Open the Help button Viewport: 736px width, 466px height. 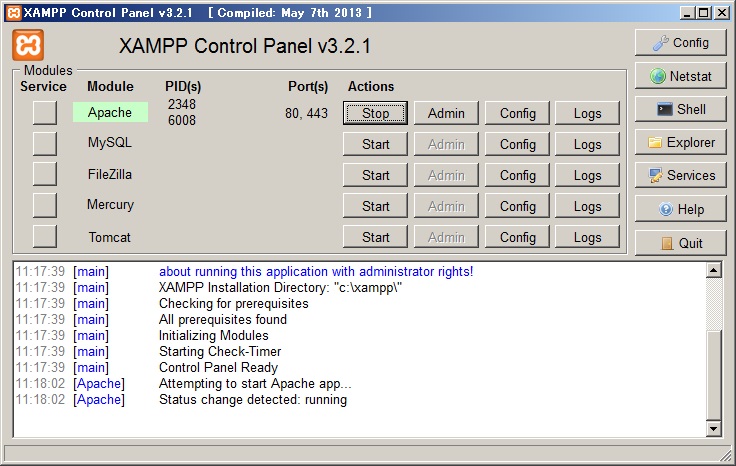[x=680, y=209]
